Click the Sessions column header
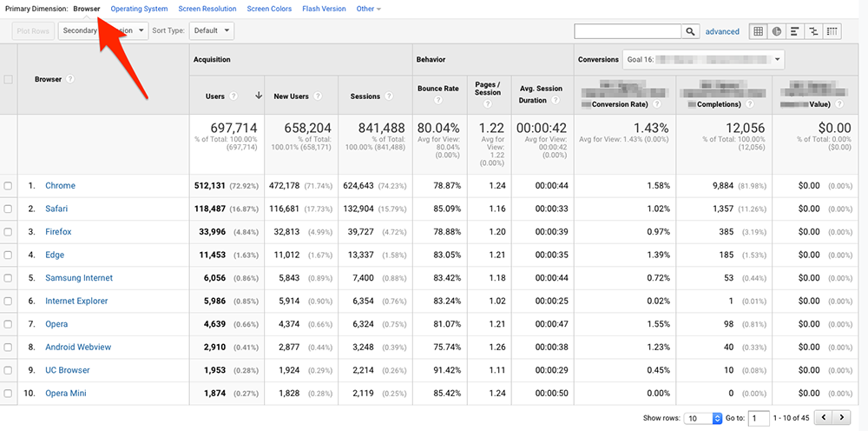The width and height of the screenshot is (868, 431). pyautogui.click(x=365, y=96)
